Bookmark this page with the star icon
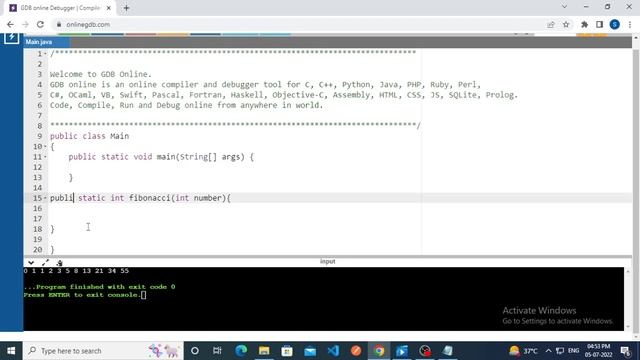 coord(566,24)
